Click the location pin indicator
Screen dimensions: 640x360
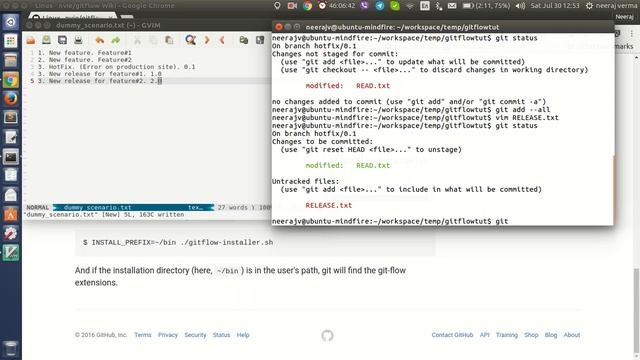point(278,6)
